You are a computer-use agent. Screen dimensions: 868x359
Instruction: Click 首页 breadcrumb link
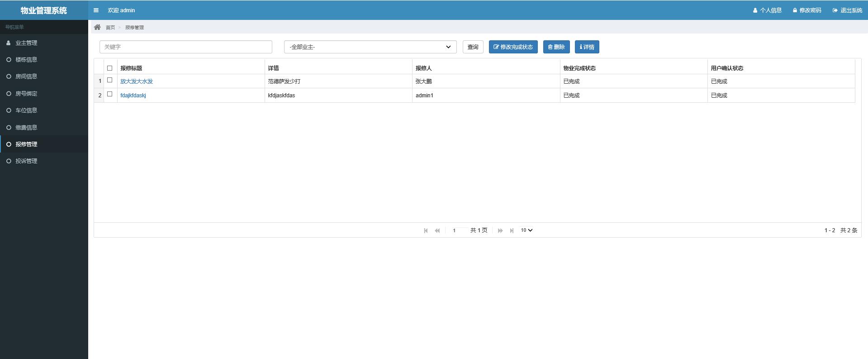110,28
